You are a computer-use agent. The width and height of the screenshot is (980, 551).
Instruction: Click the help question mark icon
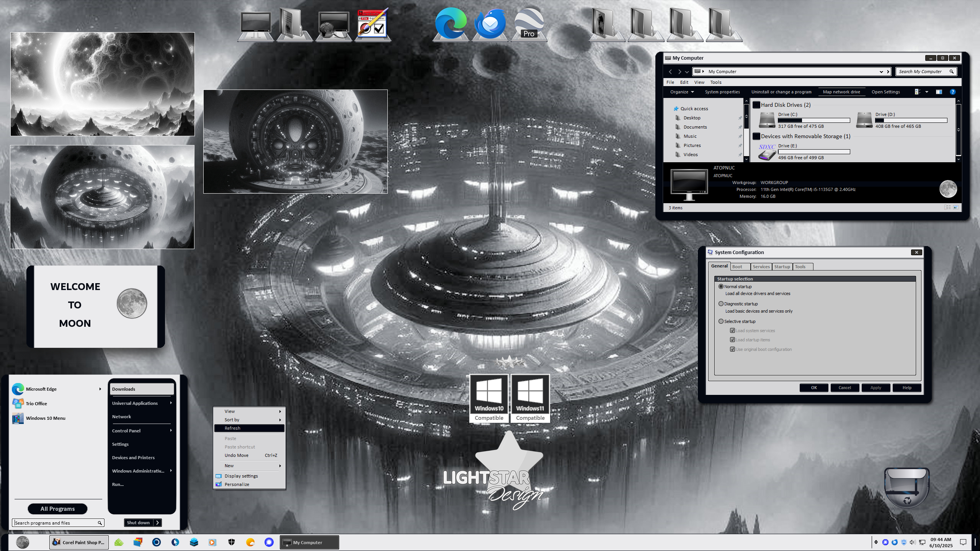tap(953, 92)
